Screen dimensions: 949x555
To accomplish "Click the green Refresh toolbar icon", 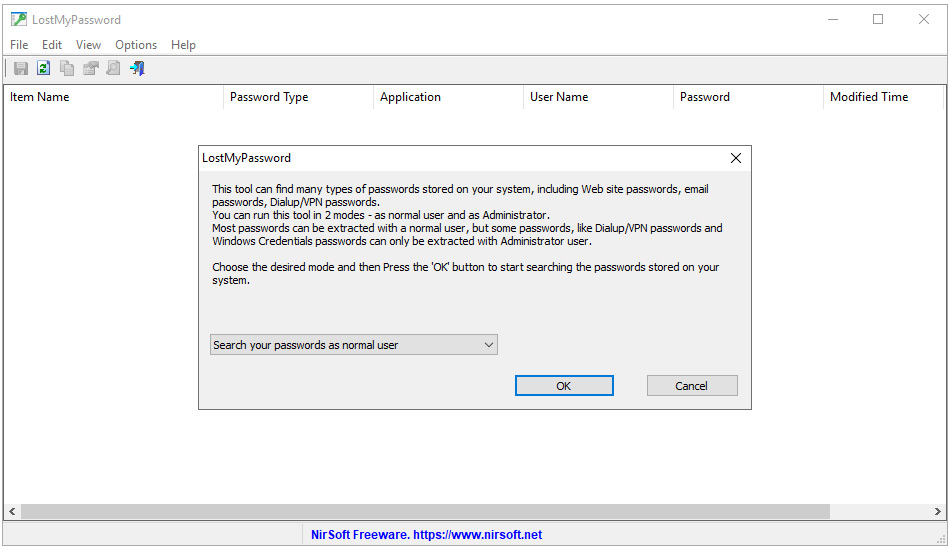I will (44, 68).
